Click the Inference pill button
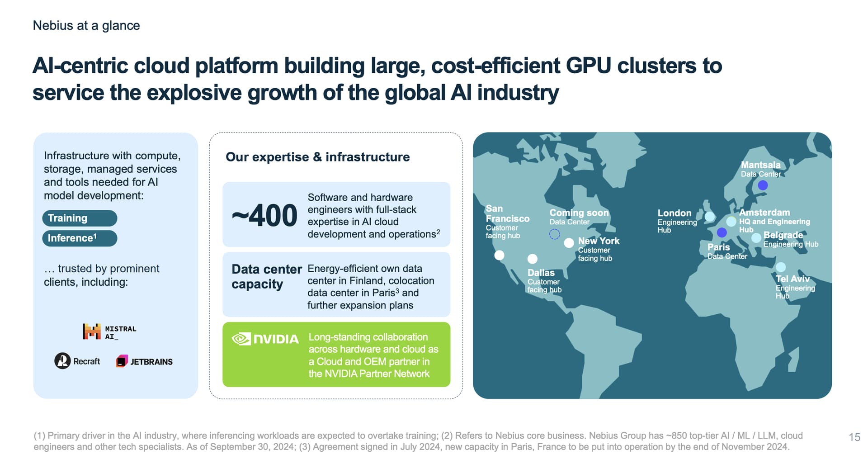The image size is (868, 464). [80, 238]
